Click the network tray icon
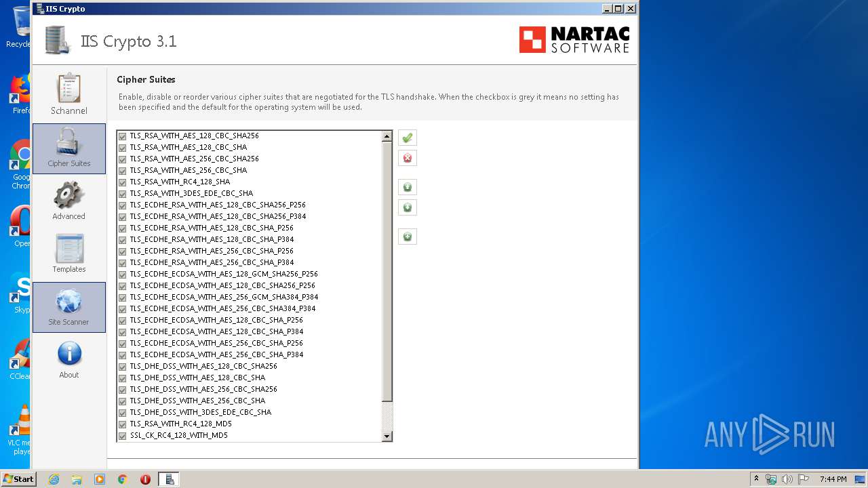The width and height of the screenshot is (868, 488). [x=771, y=479]
